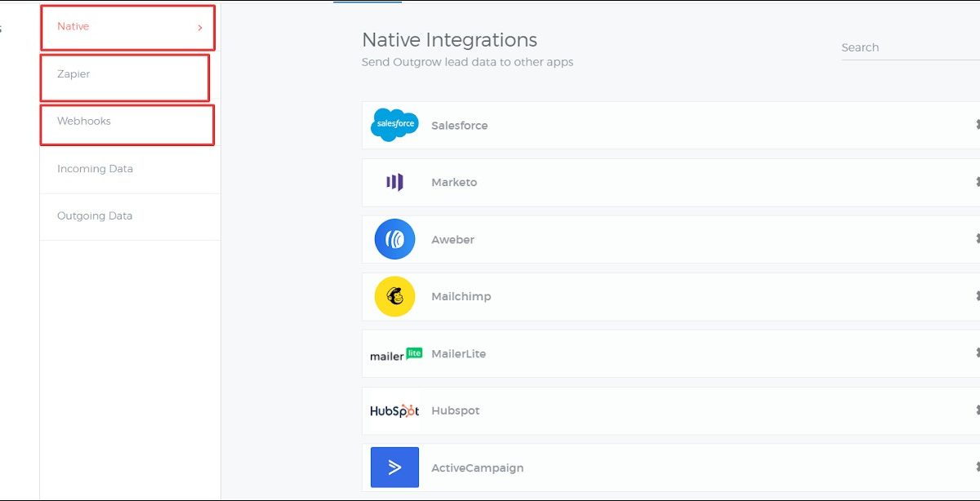Image resolution: width=980 pixels, height=501 pixels.
Task: Open the Webhooks section
Action: click(x=84, y=122)
